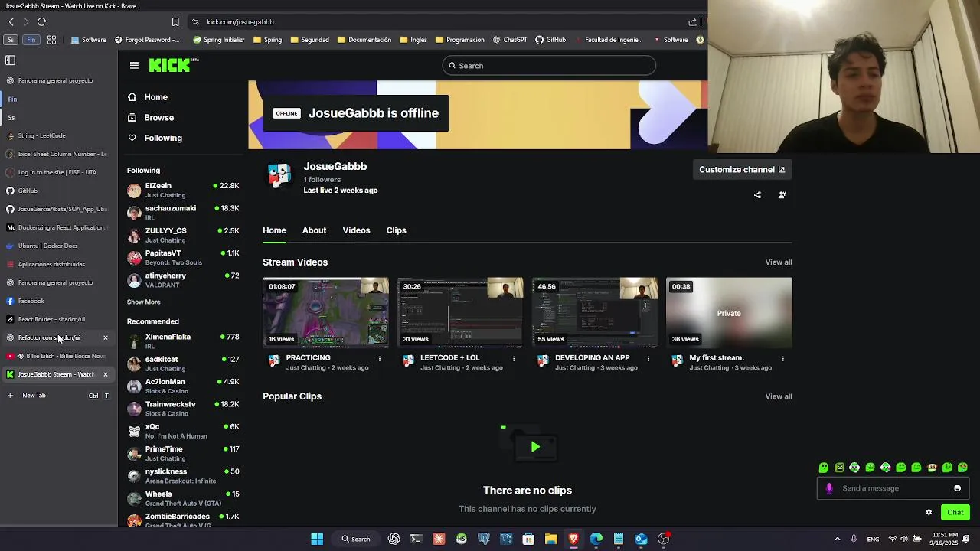Screen dimensions: 980x551
Task: Pick the angry square emote in chat
Action: [x=839, y=468]
